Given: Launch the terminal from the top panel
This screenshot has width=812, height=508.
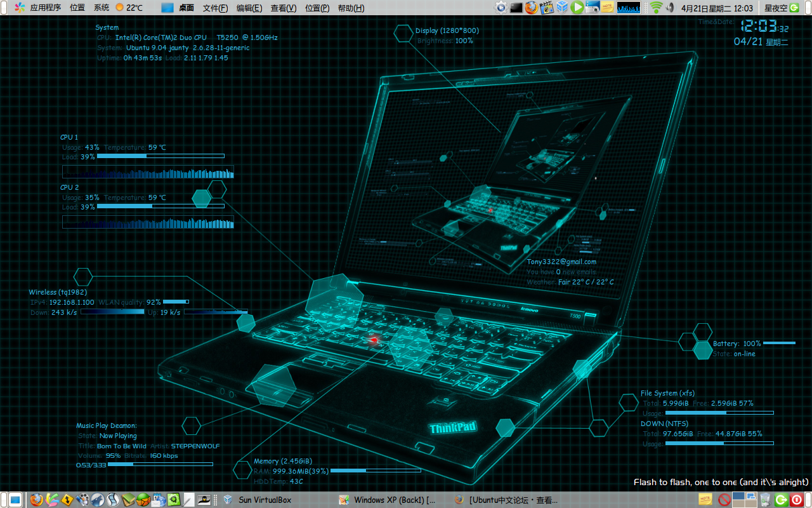Looking at the screenshot, I should tap(516, 8).
